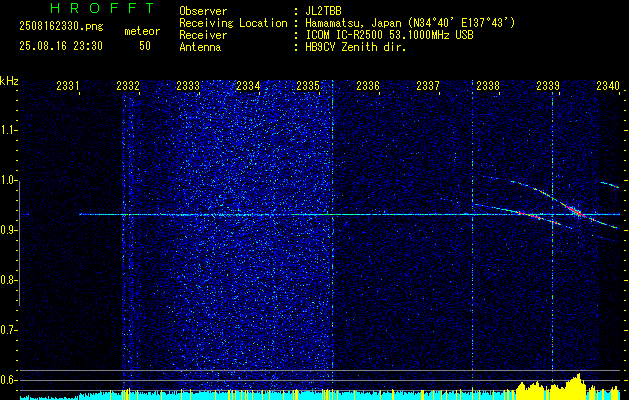This screenshot has width=629, height=400.
Task: Select the filename 2508162330.png
Action: (61, 27)
